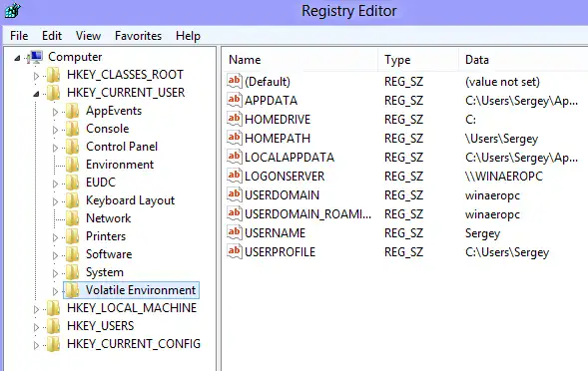Expand the Printers key arrow
The image size is (588, 371).
(x=55, y=238)
